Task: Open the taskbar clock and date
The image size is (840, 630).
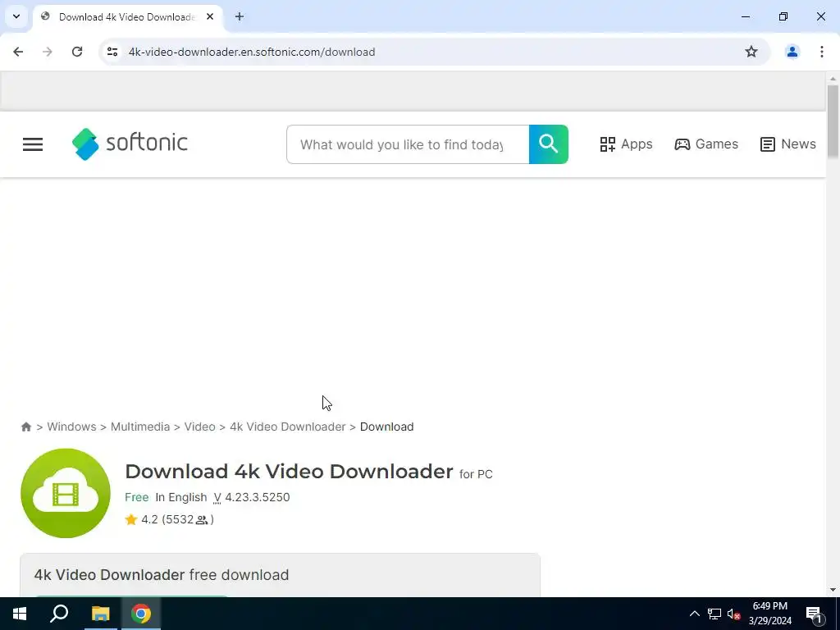Action: pos(769,614)
